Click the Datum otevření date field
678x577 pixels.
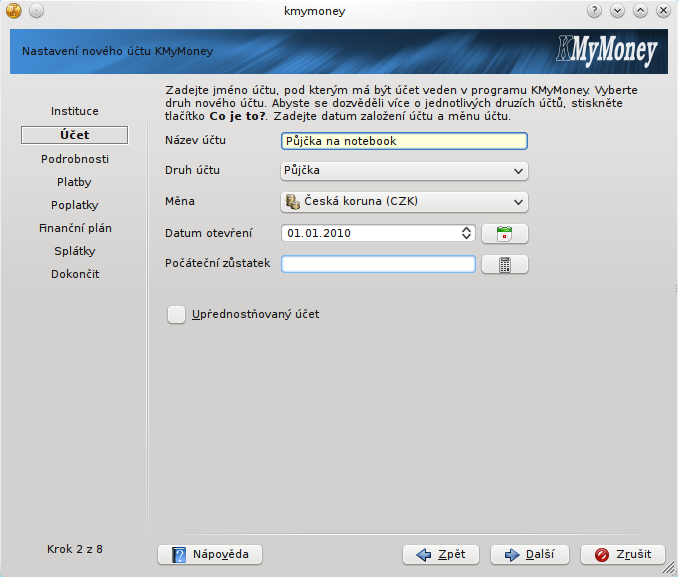[378, 233]
